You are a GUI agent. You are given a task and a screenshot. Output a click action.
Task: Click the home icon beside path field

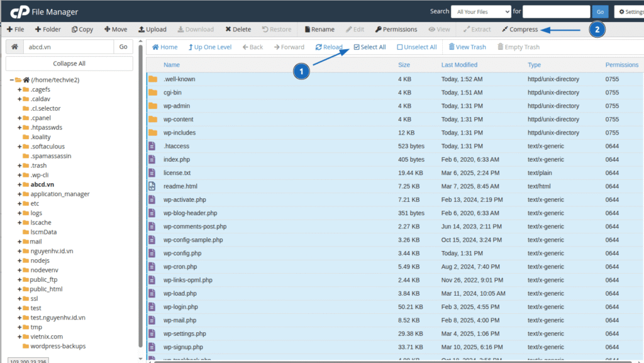14,47
